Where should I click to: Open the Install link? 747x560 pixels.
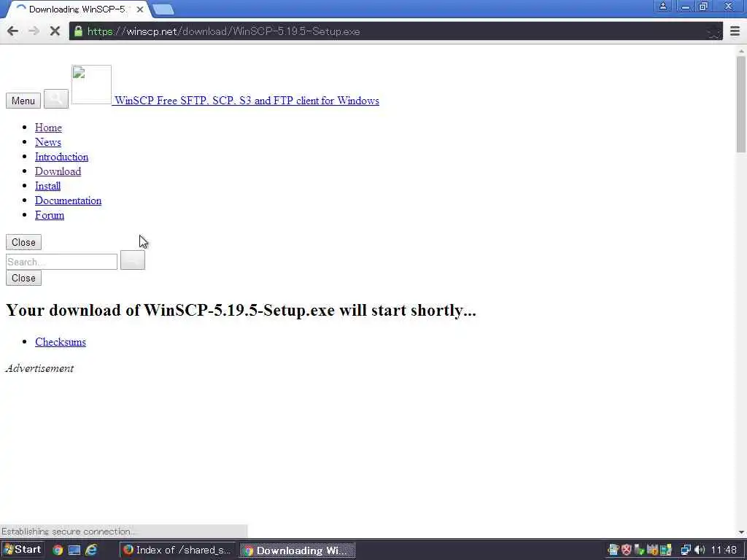click(47, 186)
